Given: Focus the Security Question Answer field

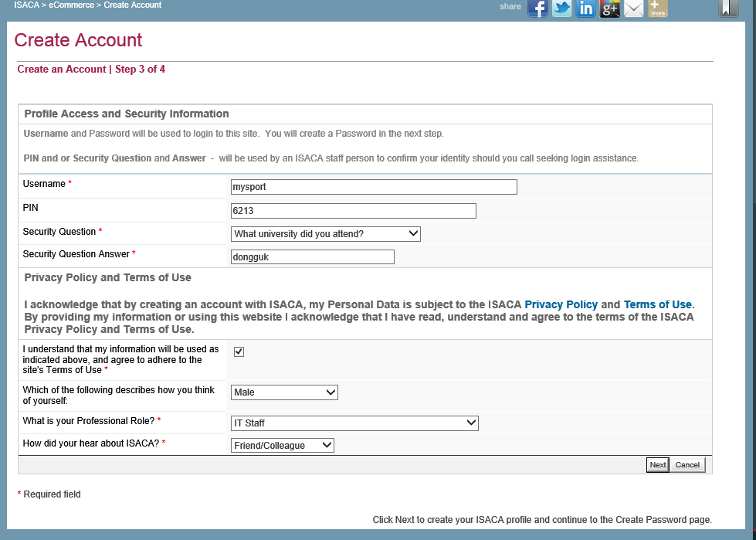Looking at the screenshot, I should [313, 257].
